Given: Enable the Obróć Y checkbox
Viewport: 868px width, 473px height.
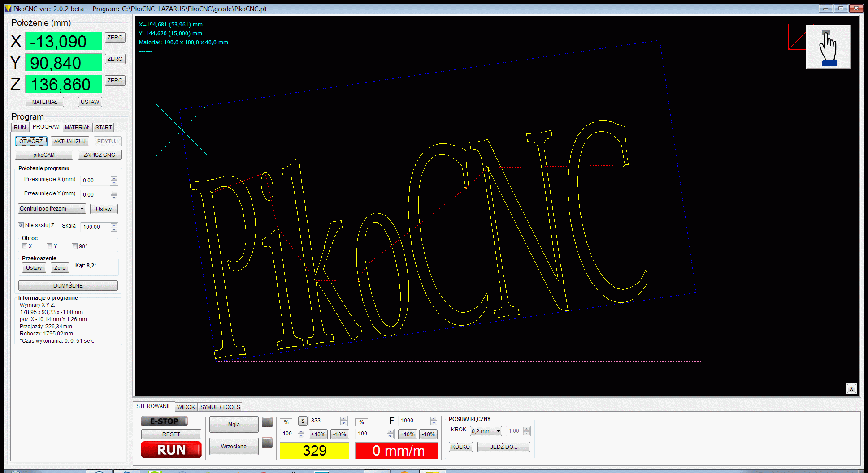Looking at the screenshot, I should point(50,246).
